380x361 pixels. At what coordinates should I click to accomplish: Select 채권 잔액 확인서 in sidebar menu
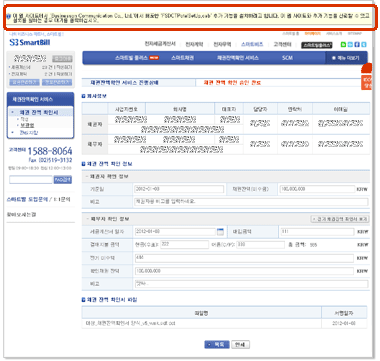(39, 113)
